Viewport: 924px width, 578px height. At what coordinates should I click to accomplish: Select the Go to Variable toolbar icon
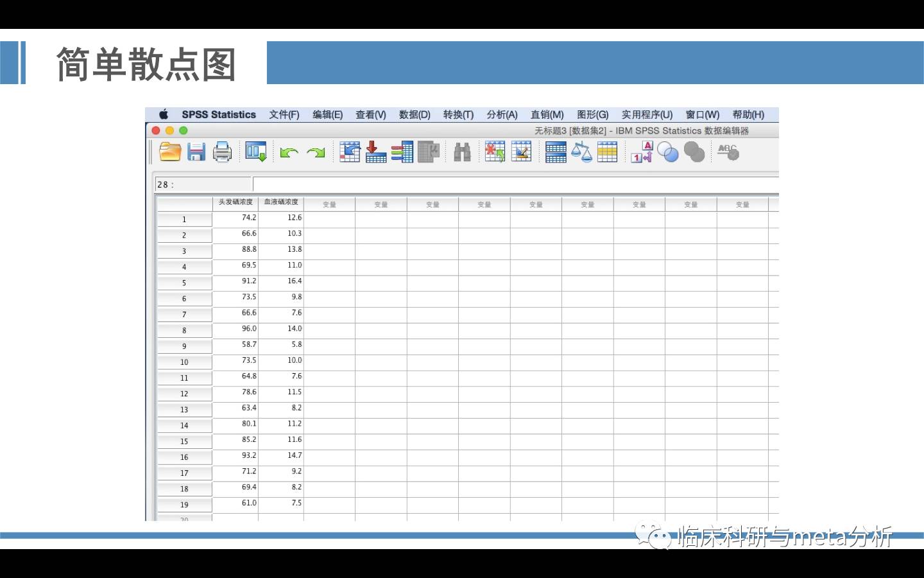pos(375,152)
